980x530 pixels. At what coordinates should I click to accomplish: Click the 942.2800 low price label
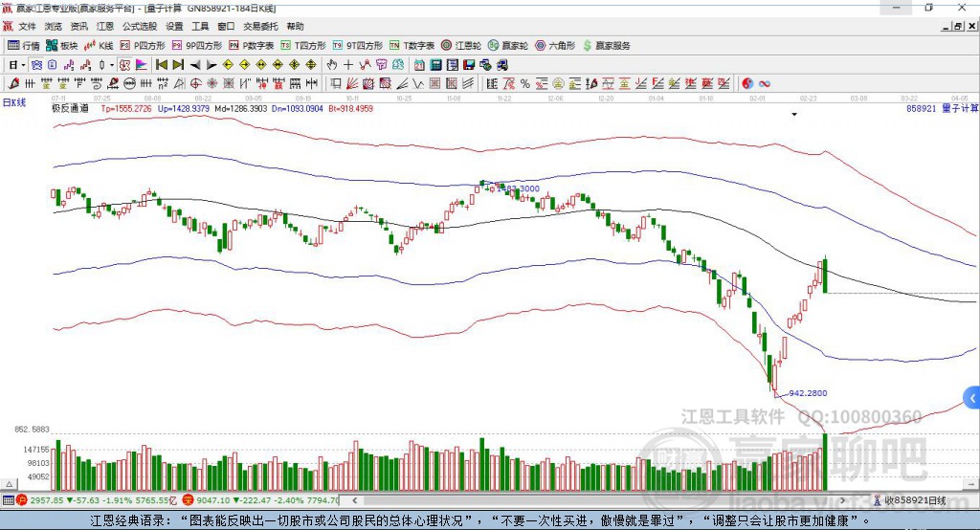[x=808, y=393]
